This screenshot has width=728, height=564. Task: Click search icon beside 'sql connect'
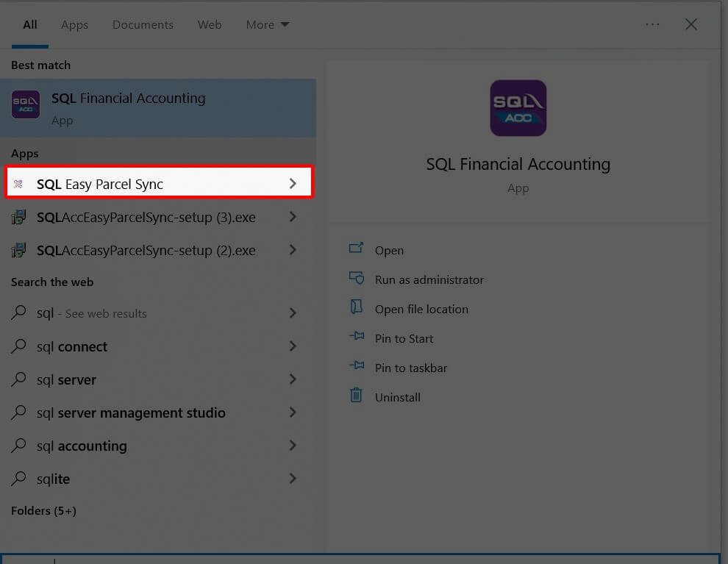[x=18, y=346]
